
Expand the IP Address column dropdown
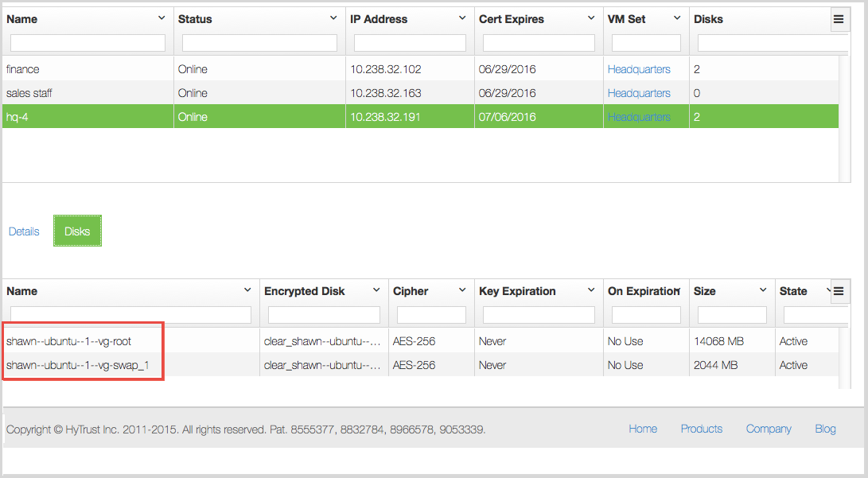462,17
